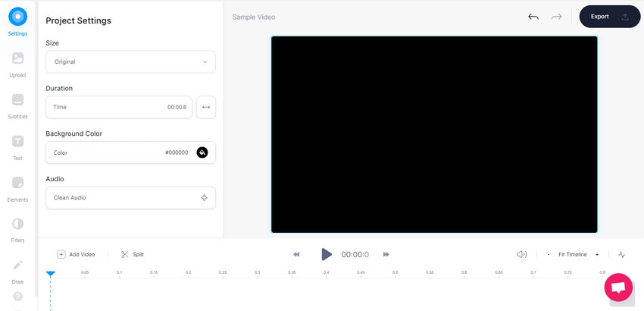This screenshot has height=311, width=644.
Task: Open the Subtitles sidebar panel
Action: (x=17, y=105)
